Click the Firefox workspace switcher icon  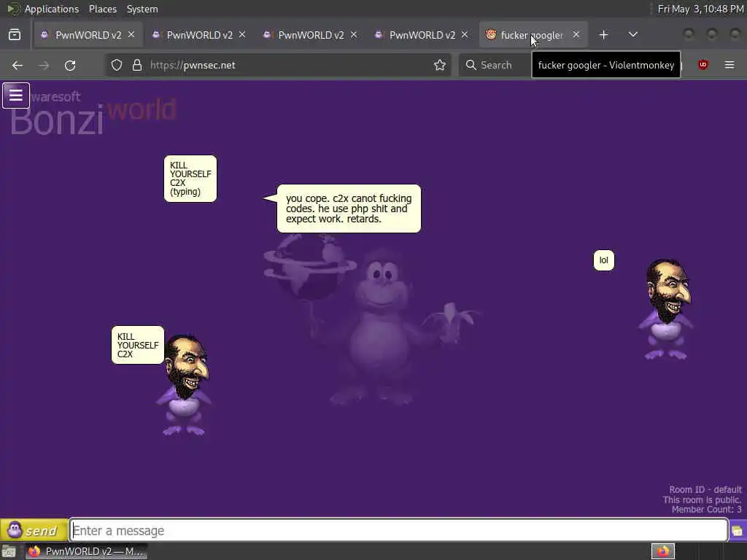[x=663, y=551]
